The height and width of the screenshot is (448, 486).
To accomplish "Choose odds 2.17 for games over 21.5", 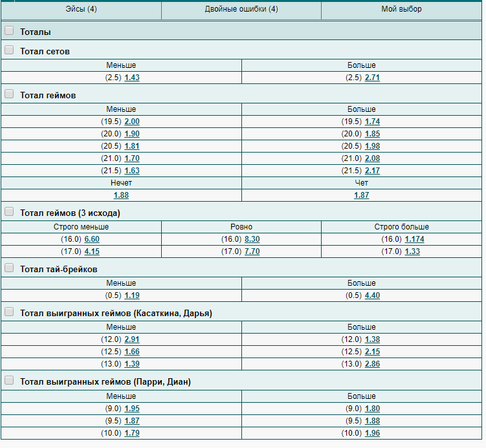I will coord(372,171).
